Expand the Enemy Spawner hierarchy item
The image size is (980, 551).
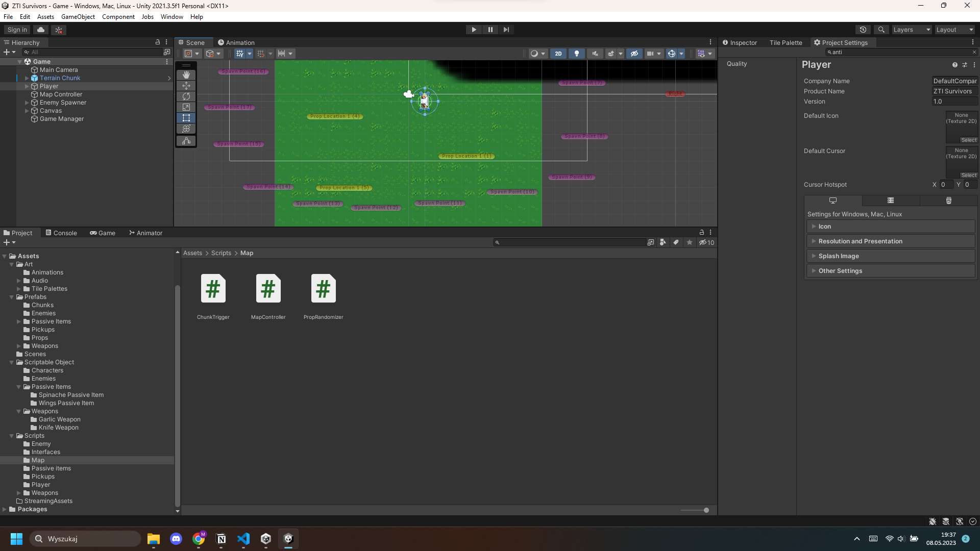[27, 103]
